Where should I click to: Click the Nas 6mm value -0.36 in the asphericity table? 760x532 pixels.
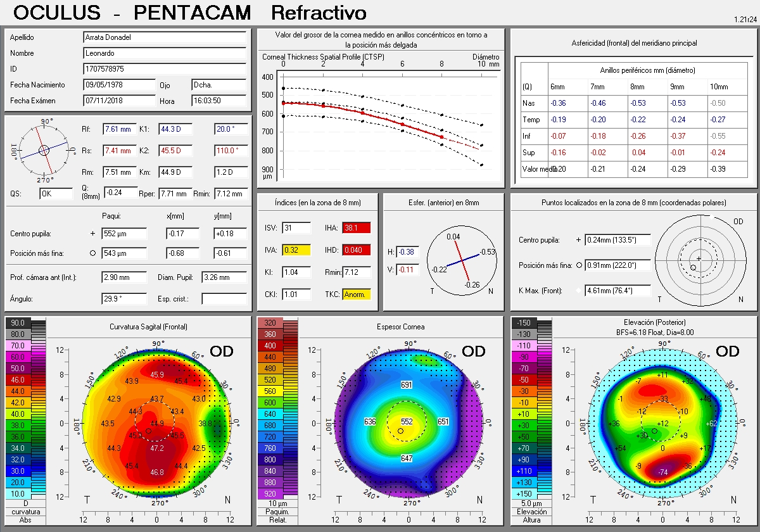pyautogui.click(x=557, y=103)
